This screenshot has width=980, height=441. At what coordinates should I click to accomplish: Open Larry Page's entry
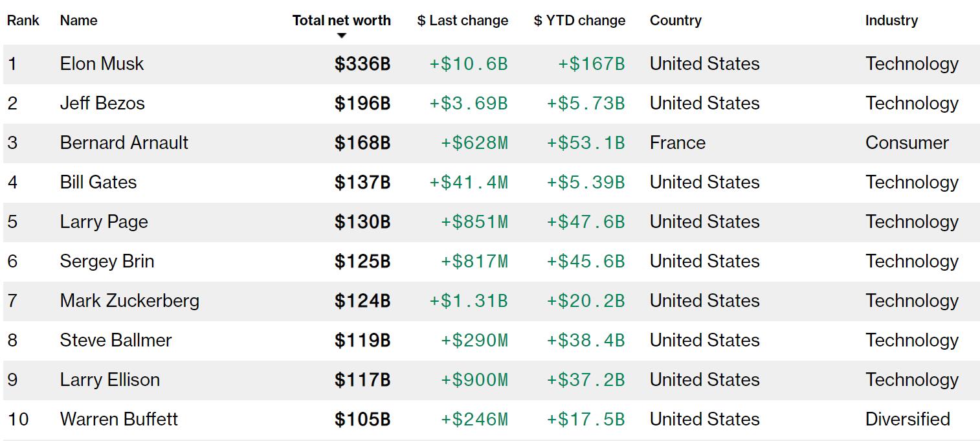click(104, 222)
